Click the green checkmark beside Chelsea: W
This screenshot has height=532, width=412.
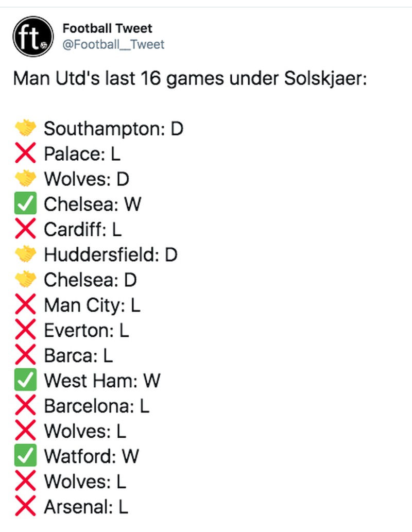[25, 204]
